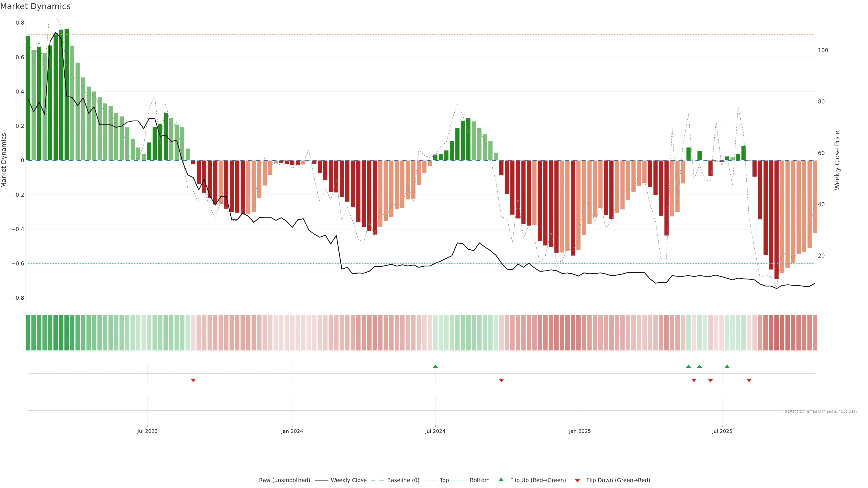Click the green flip-up marker at Jul 2024
Image resolution: width=868 pixels, height=488 pixels.
[x=435, y=366]
